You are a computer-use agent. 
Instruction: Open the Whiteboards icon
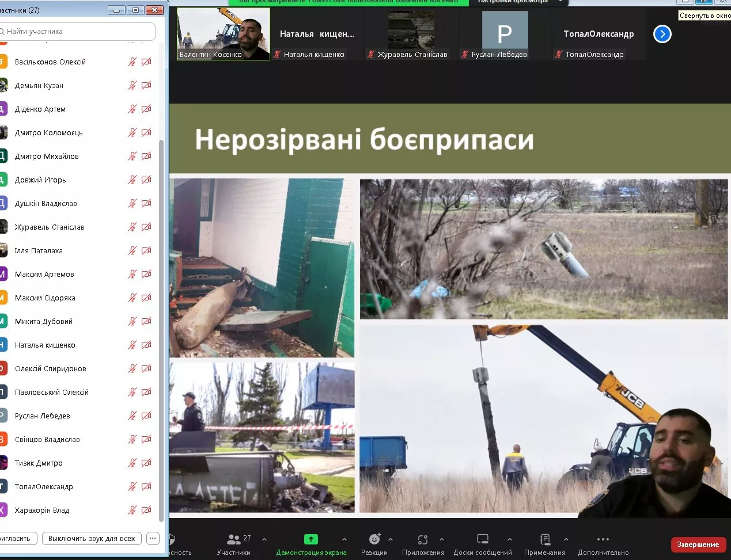point(482,539)
